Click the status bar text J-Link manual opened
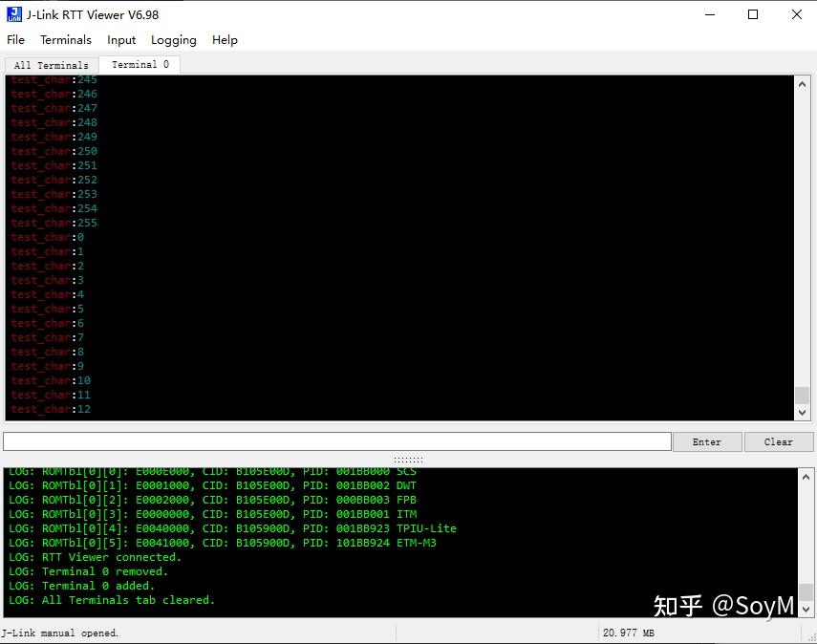This screenshot has width=817, height=644. [60, 633]
